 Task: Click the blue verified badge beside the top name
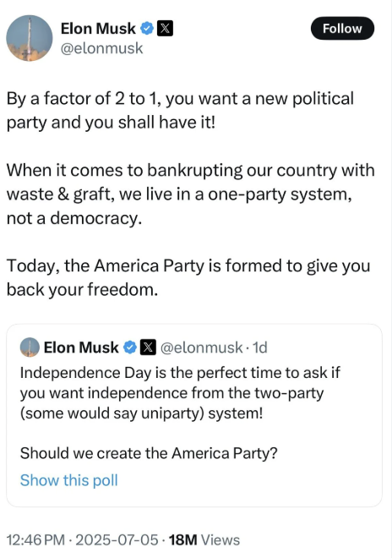(x=147, y=29)
